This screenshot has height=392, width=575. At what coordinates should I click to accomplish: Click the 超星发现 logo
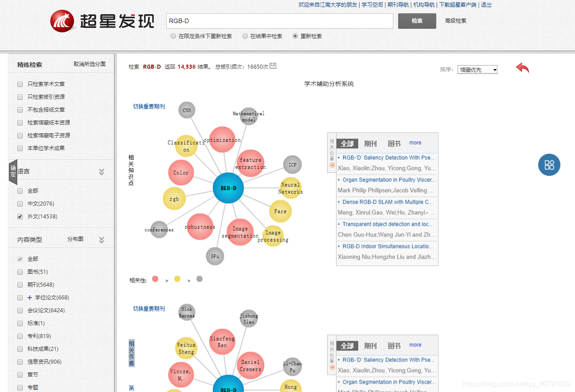pos(102,21)
